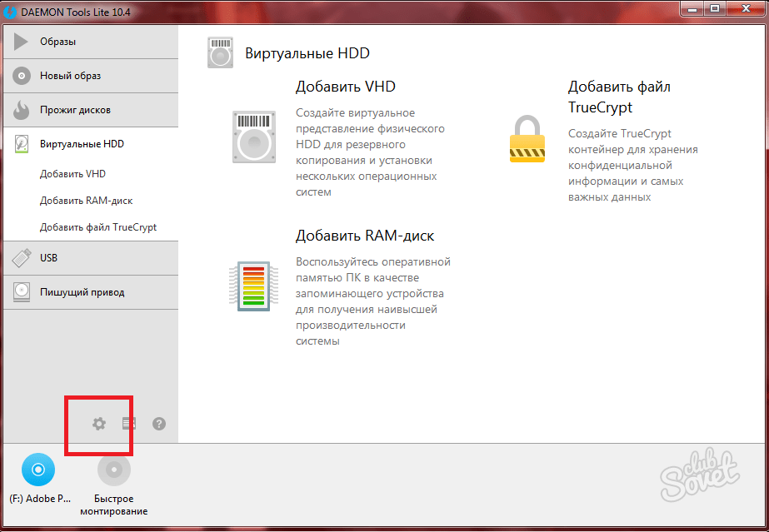Click the hard drive icon beside Виртуальные HDD

point(22,144)
